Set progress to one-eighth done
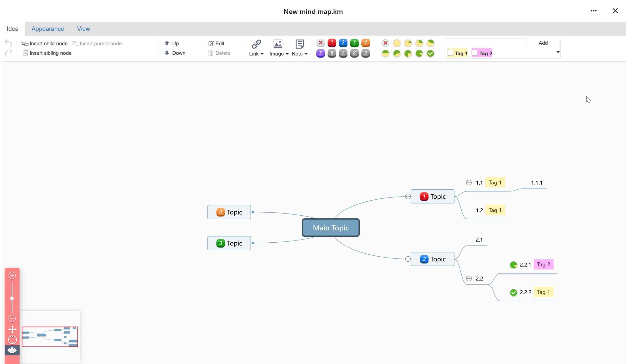Image resolution: width=626 pixels, height=364 pixels. point(408,43)
